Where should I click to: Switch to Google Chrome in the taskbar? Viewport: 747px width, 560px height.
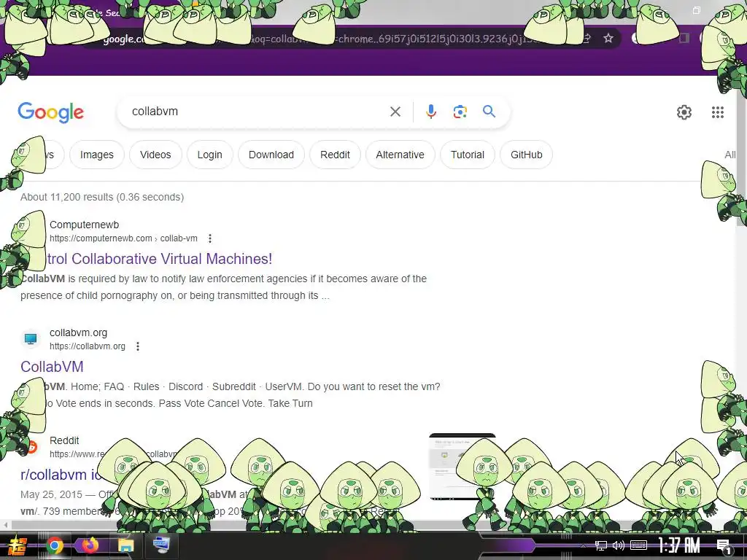[x=54, y=545]
